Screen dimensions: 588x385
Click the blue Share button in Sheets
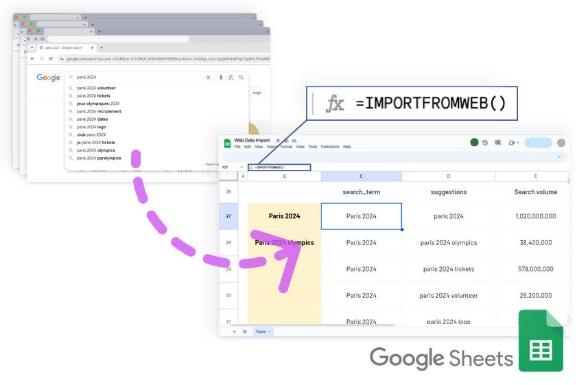pos(539,143)
